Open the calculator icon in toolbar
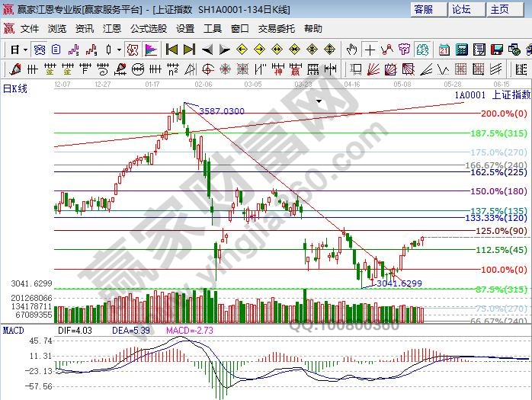Screen dimensions: 532x400 click(x=461, y=50)
